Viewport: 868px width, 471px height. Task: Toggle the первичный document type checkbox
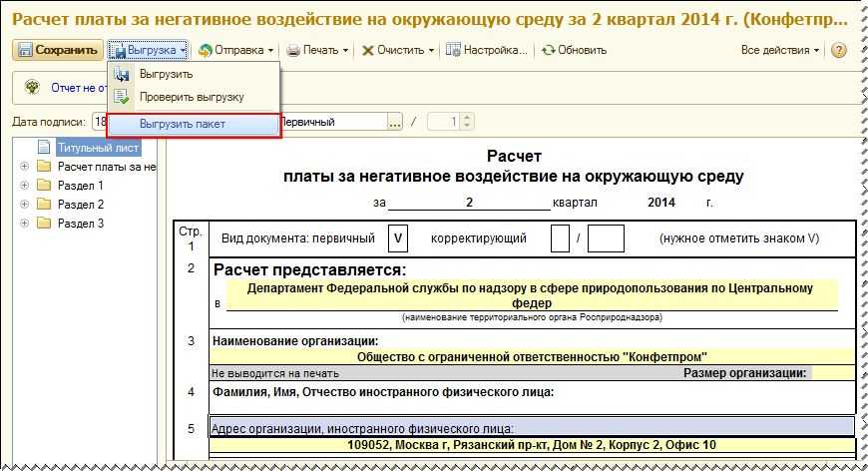pos(397,239)
